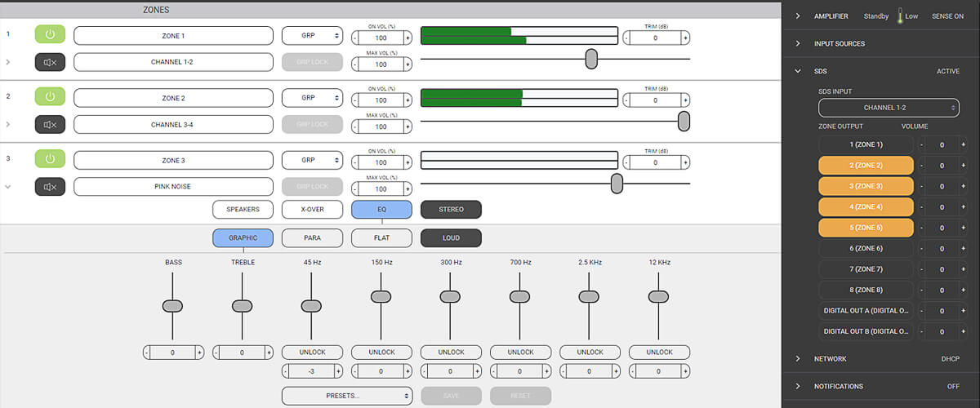Click the TREBLE slider handle

[243, 306]
